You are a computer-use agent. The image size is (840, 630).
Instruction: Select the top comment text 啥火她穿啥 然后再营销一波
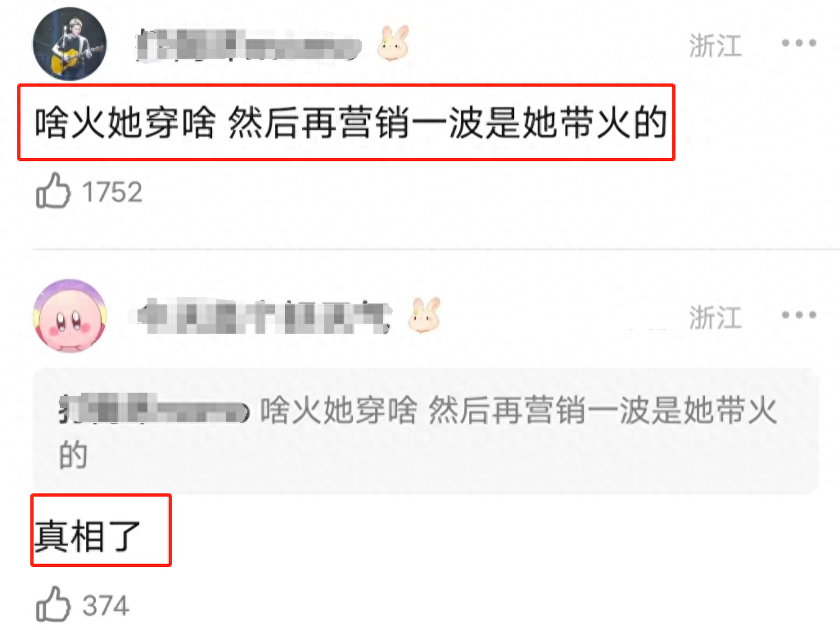coord(351,123)
